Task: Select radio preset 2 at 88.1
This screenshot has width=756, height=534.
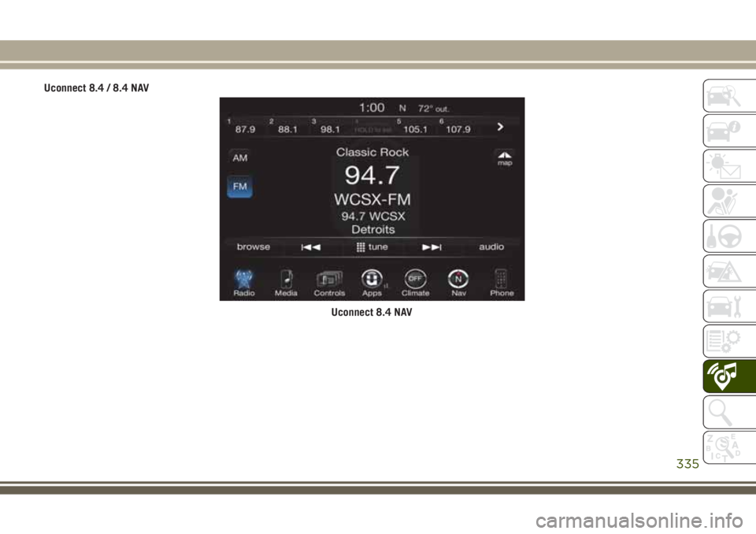Action: point(287,127)
